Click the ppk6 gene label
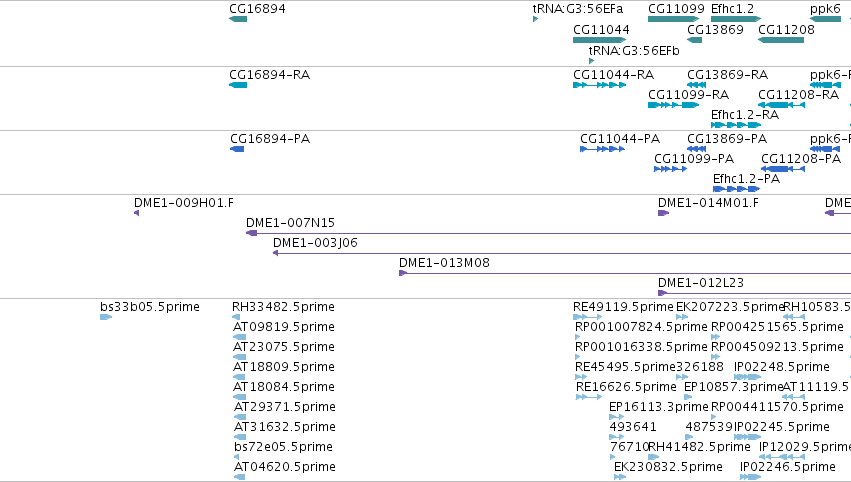Screen dimensions: 851x482 [825, 9]
